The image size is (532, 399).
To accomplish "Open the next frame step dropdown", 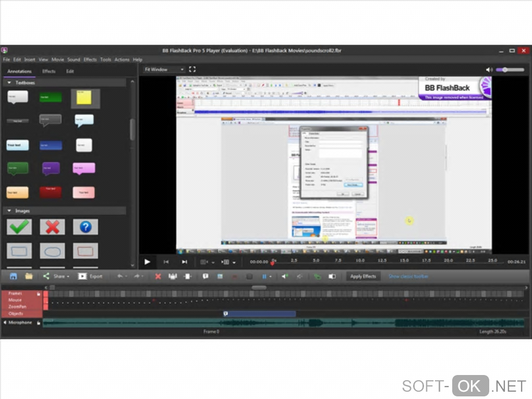I will [x=234, y=262].
